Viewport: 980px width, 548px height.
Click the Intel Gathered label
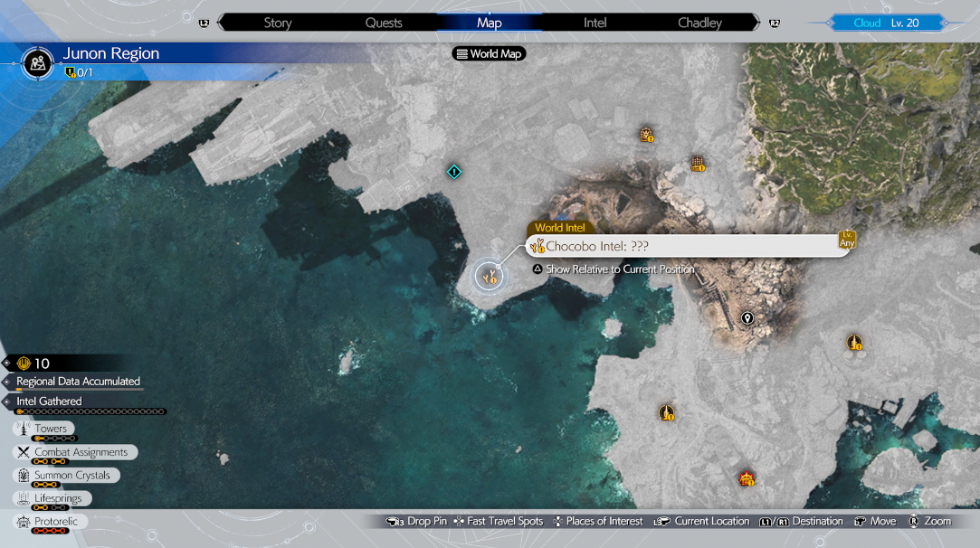click(49, 402)
